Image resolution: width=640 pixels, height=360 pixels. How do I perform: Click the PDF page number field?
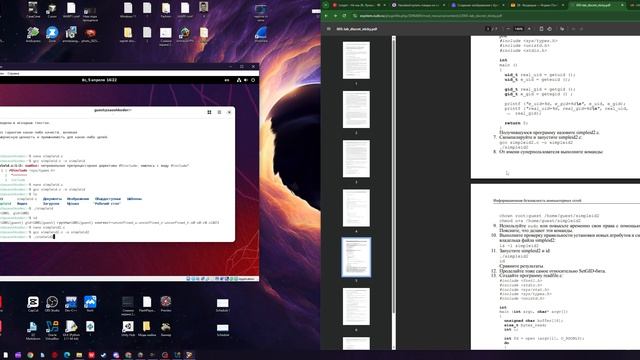(488, 29)
